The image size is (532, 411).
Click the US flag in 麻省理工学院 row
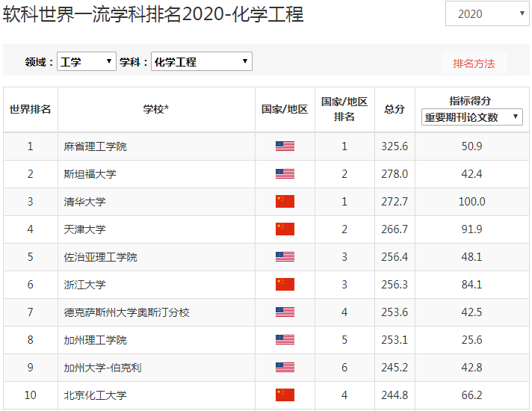[x=285, y=146]
